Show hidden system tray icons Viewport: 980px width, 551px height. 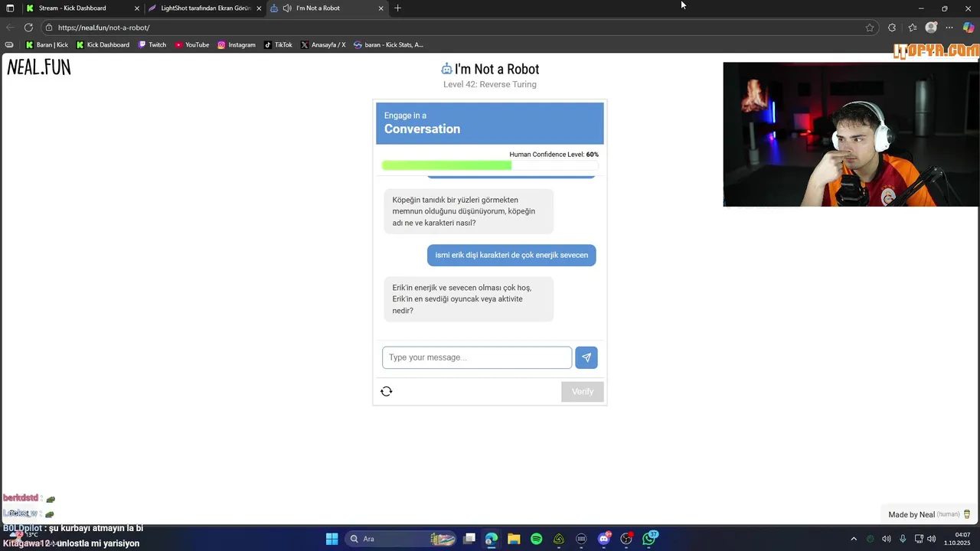(x=854, y=539)
